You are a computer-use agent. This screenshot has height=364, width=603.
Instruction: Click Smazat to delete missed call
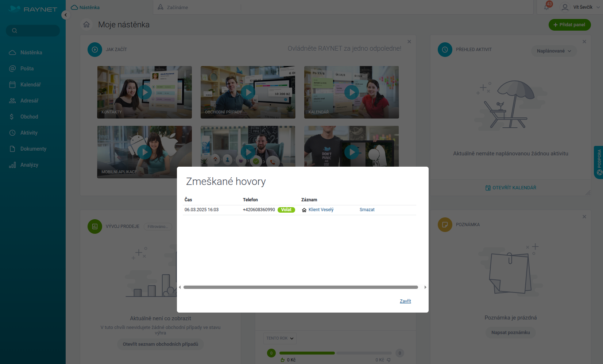(367, 210)
